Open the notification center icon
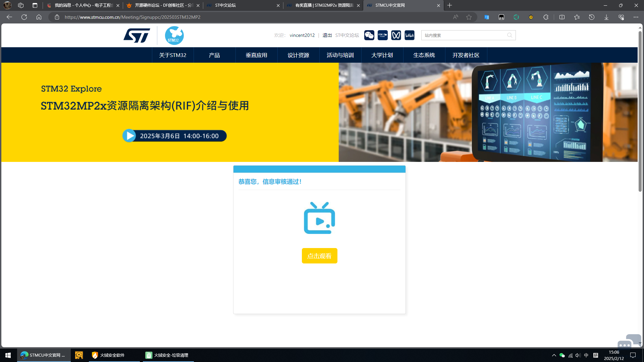 point(633,355)
